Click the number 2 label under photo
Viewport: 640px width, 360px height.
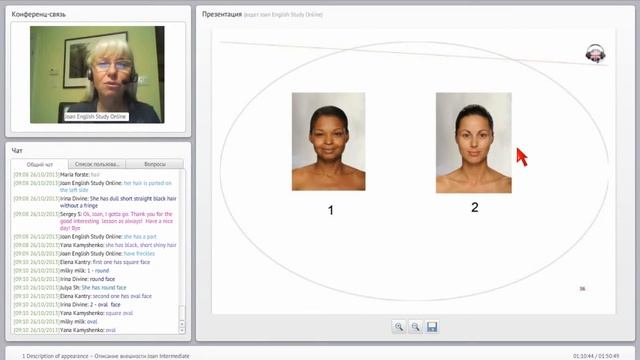pyautogui.click(x=474, y=207)
